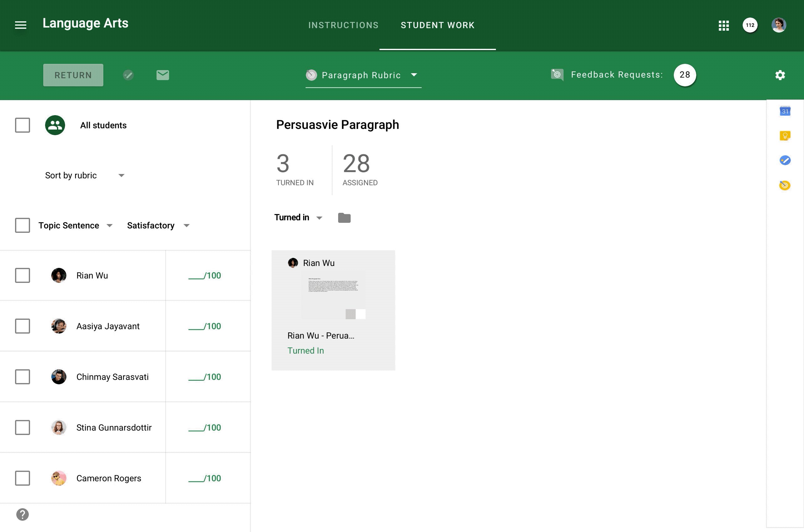The image size is (804, 532).
Task: Open Google Calendar in side panel
Action: (785, 111)
